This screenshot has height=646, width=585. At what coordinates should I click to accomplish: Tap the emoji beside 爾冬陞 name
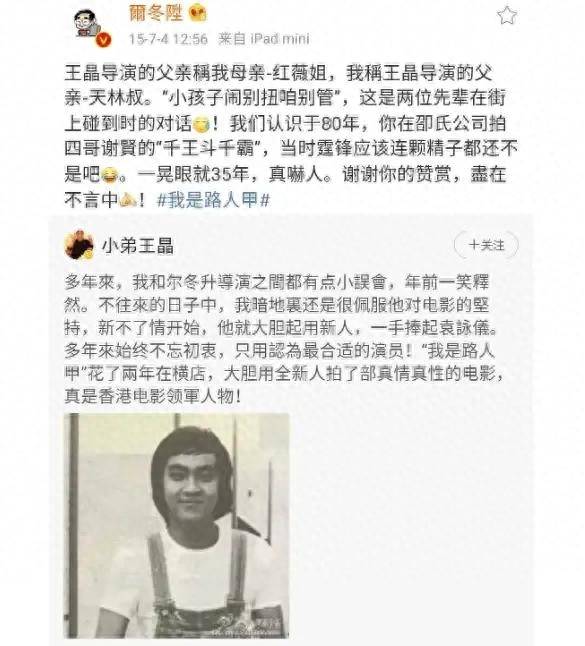tap(197, 14)
